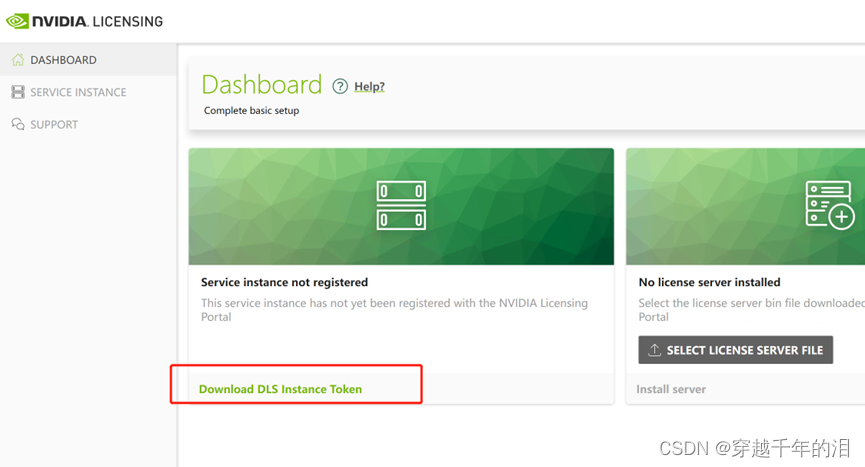Click the add license server icon

point(830,206)
